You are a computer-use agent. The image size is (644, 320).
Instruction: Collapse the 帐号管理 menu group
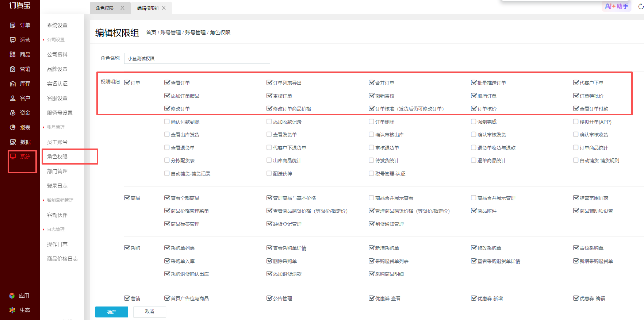click(x=55, y=127)
